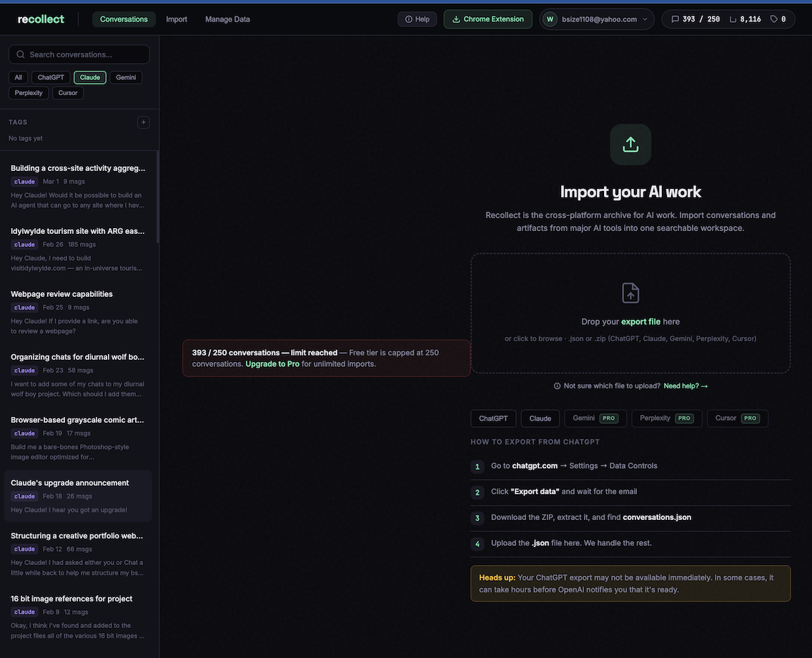This screenshot has width=812, height=658.
Task: Click the Upgrade to Pro link
Action: (272, 364)
